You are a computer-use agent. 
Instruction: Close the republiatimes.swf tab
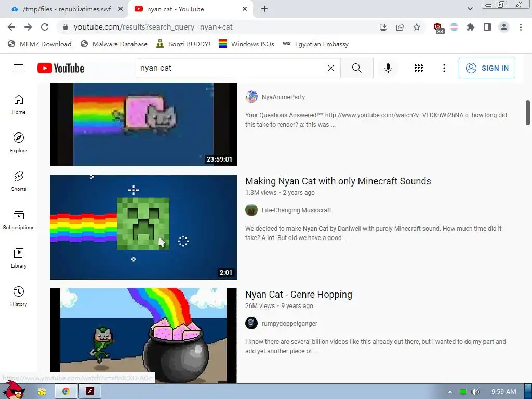tap(121, 9)
